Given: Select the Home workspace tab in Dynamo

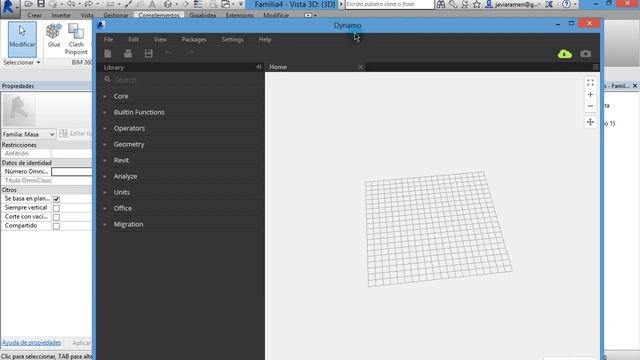Looking at the screenshot, I should tap(278, 67).
